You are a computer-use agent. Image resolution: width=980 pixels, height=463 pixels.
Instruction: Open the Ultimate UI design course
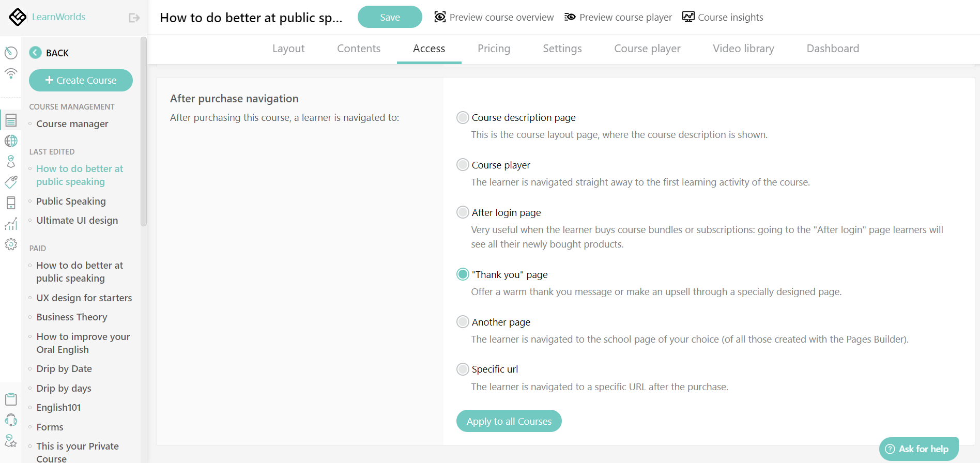(76, 220)
